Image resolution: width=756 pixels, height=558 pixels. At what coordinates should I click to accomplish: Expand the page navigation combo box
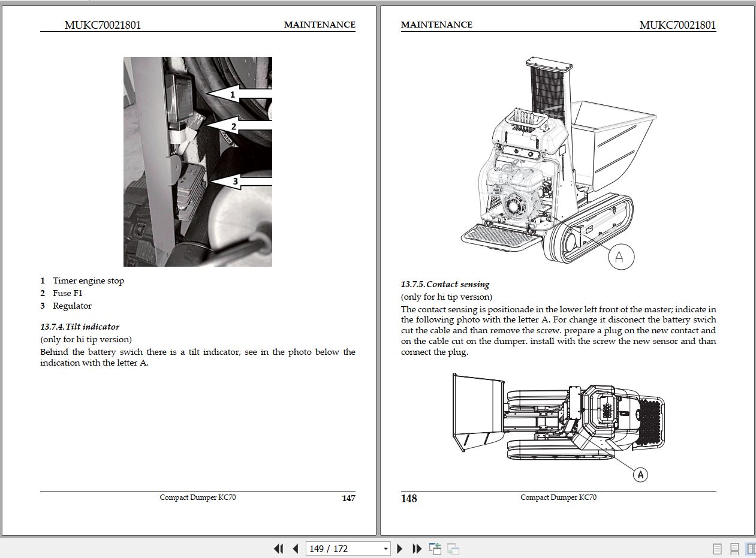[385, 548]
